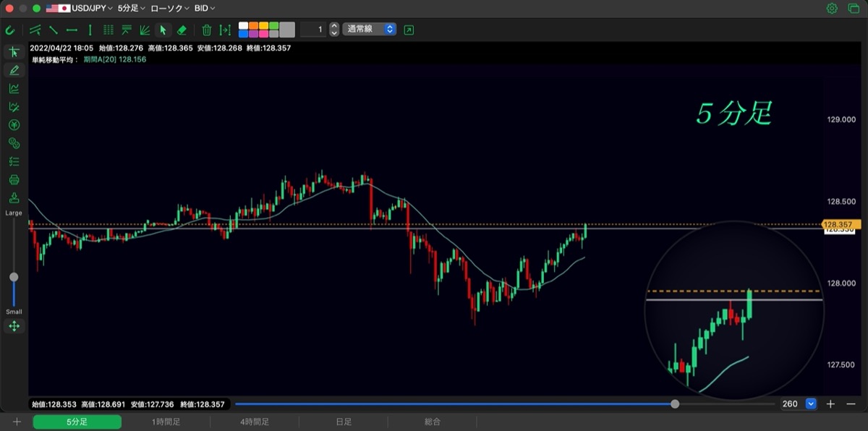Viewport: 868px width, 431px height.
Task: Select the eraser tool
Action: (182, 30)
